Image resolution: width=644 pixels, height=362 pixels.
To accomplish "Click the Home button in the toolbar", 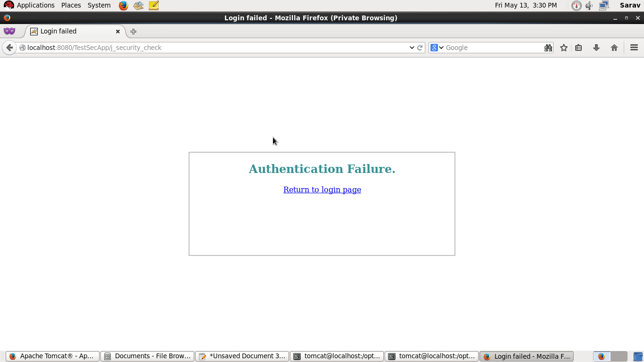I will point(614,47).
